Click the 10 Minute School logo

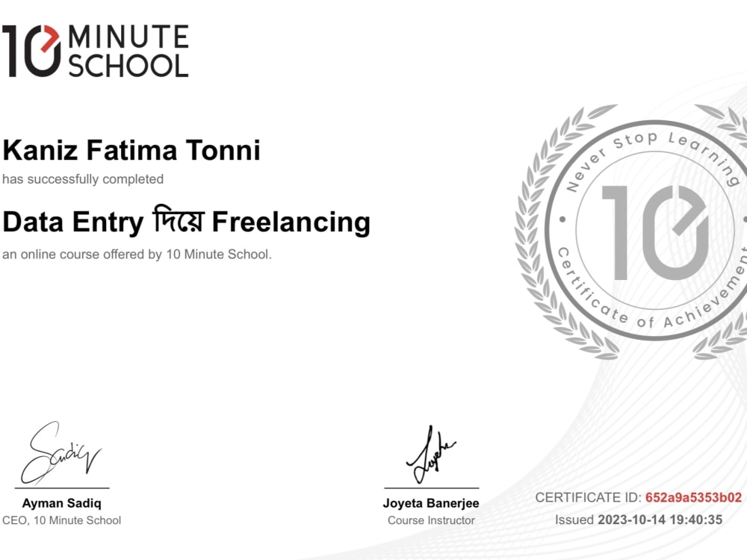[96, 51]
